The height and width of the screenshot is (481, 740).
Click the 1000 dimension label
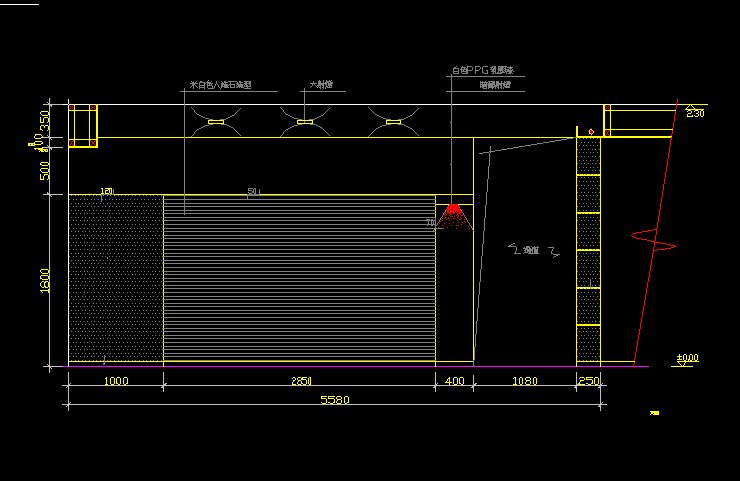(x=115, y=381)
